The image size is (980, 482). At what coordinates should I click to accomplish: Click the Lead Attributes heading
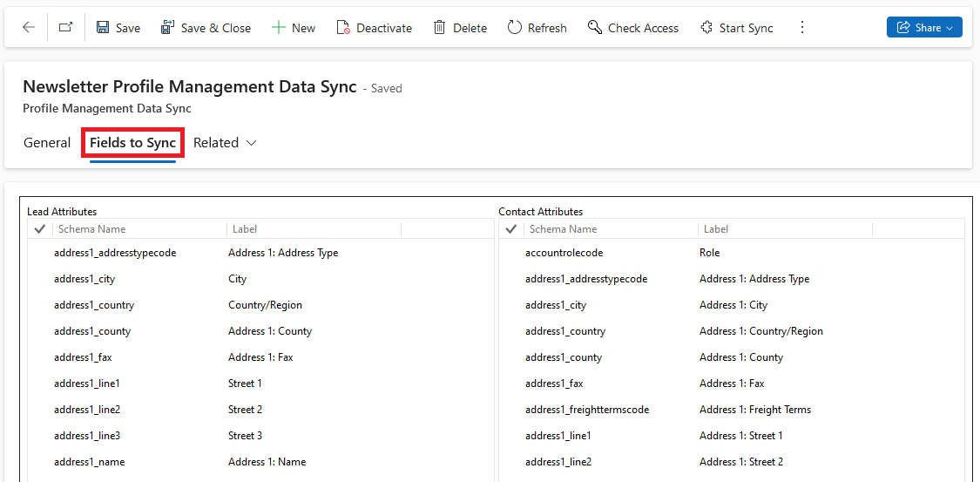(62, 212)
